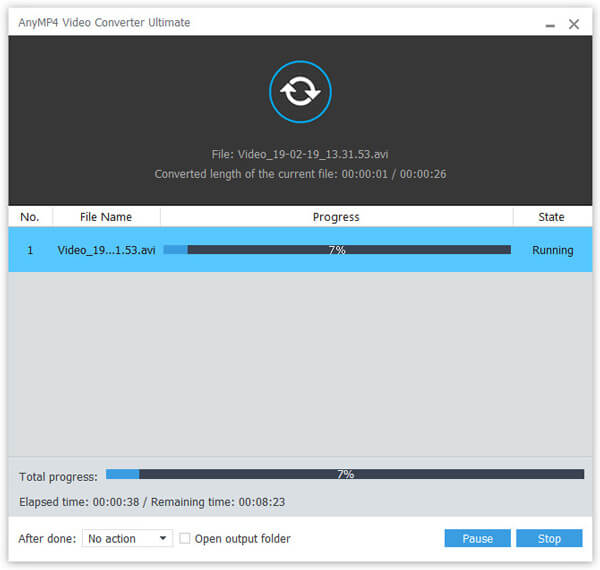This screenshot has width=600, height=570.
Task: Click the circular converting arrows icon
Action: [x=300, y=92]
